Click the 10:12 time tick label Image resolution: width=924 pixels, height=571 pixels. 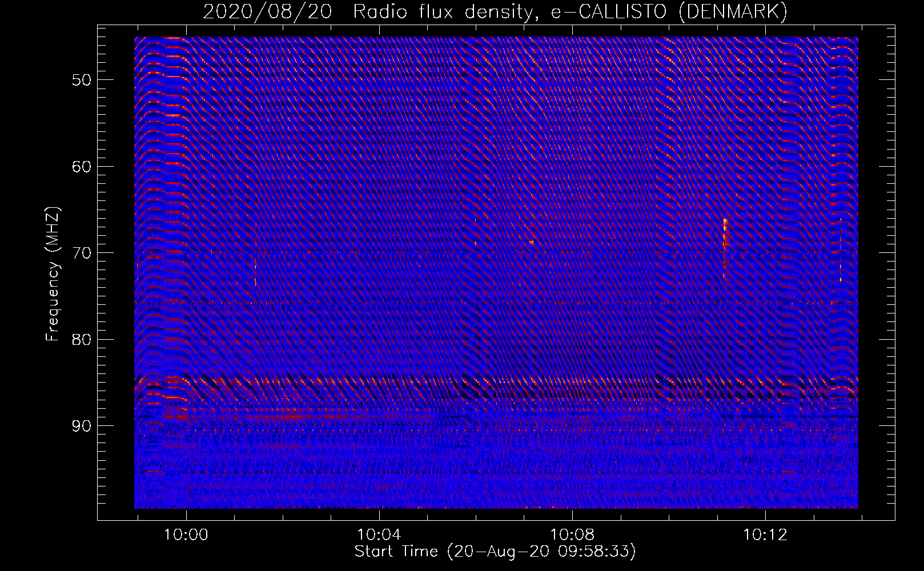click(765, 535)
